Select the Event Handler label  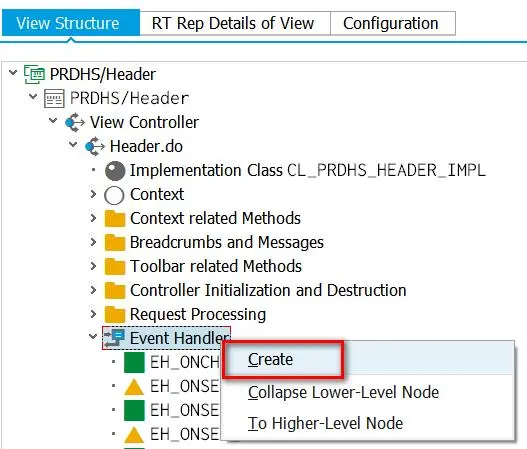point(179,338)
